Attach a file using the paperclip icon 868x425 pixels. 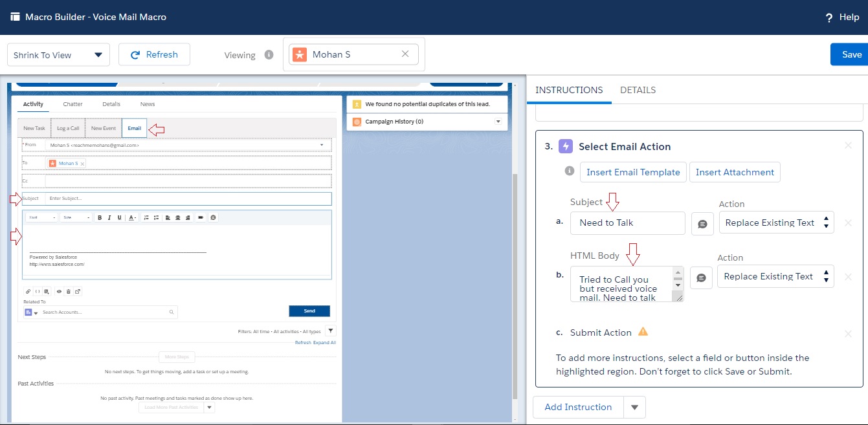pyautogui.click(x=28, y=291)
